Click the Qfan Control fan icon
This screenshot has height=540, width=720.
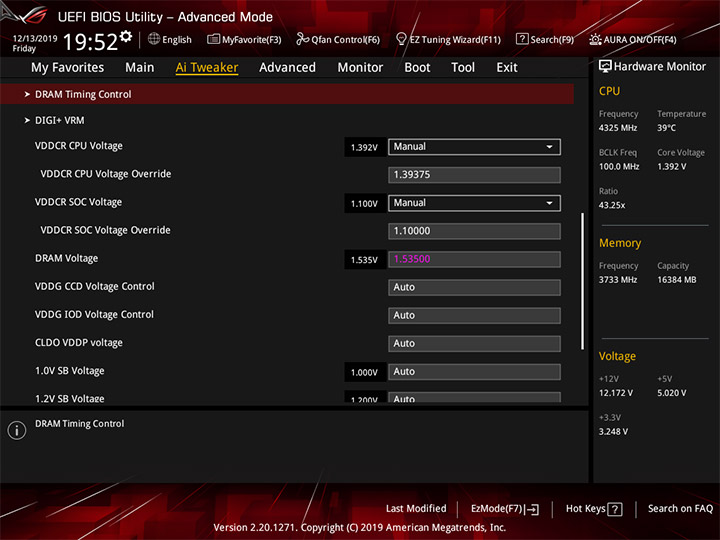tap(302, 39)
